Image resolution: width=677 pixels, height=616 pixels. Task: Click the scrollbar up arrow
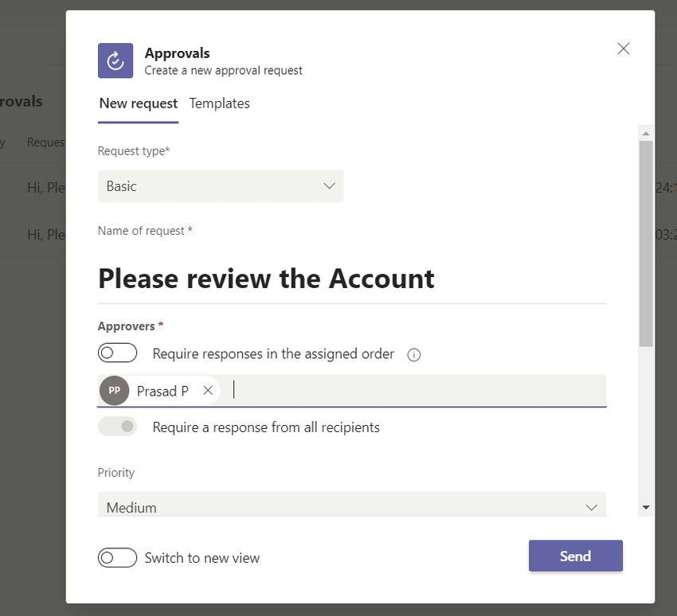tap(644, 132)
